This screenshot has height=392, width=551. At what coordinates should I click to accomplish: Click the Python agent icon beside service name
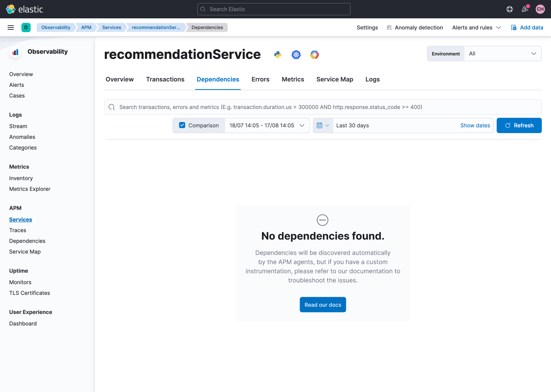(277, 54)
